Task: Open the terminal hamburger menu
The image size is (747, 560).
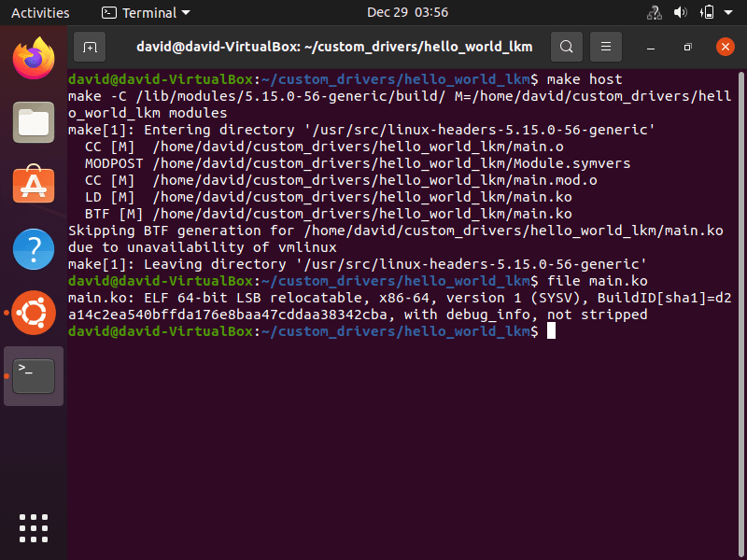Action: [x=605, y=47]
